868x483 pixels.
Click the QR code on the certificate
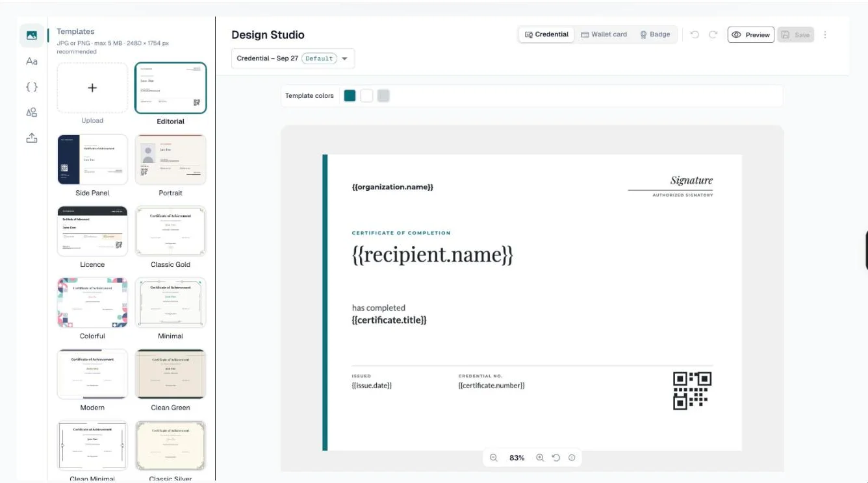(692, 390)
